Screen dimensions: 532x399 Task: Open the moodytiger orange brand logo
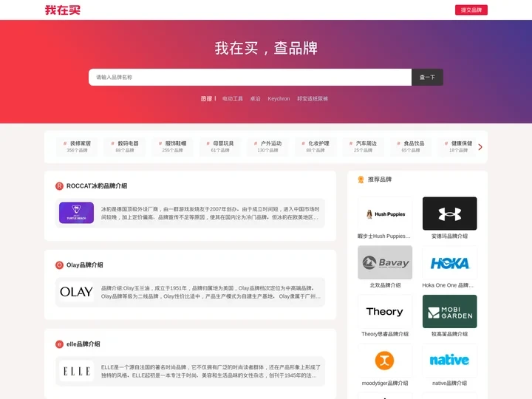point(385,361)
